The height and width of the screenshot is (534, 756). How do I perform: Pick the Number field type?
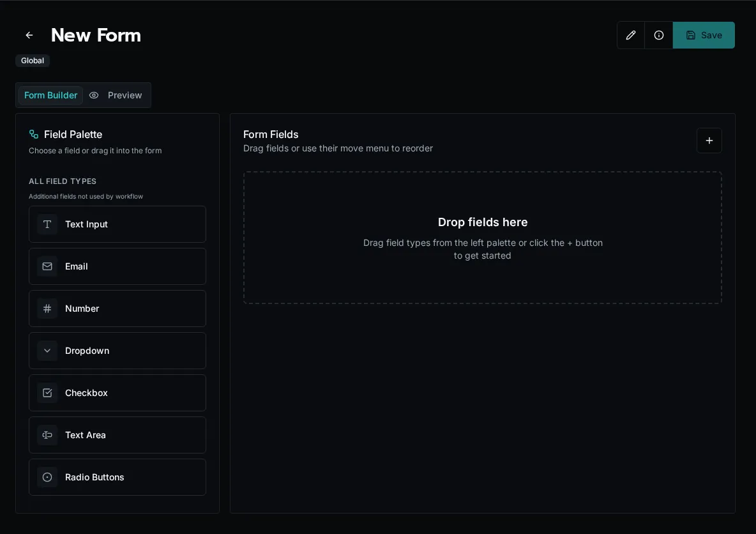[117, 309]
